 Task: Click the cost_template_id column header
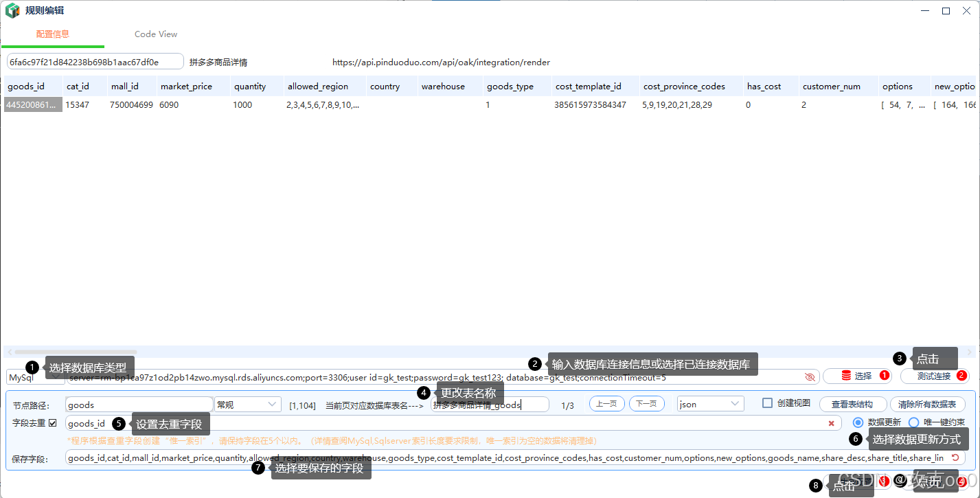[595, 87]
